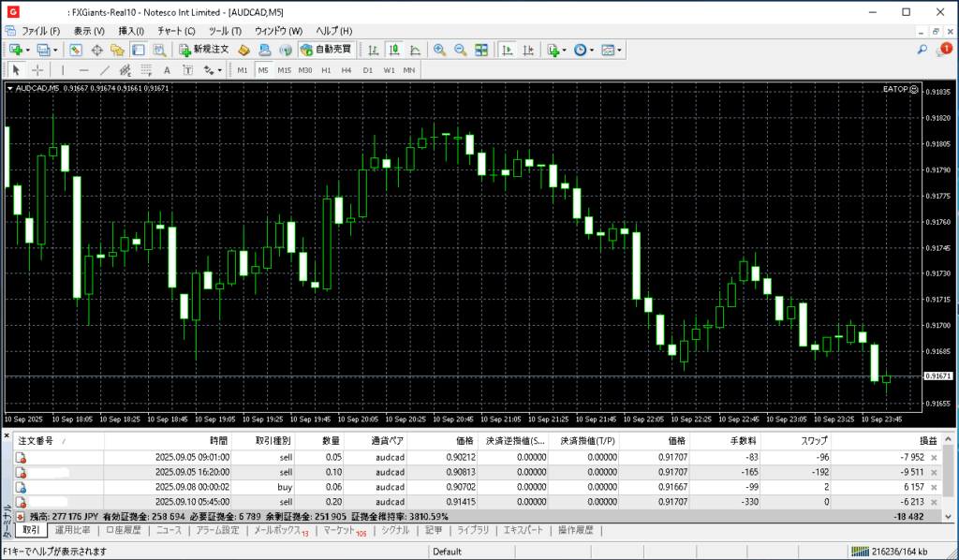Image resolution: width=959 pixels, height=560 pixels.
Task: Select the trendline drawing tool
Action: 104,70
